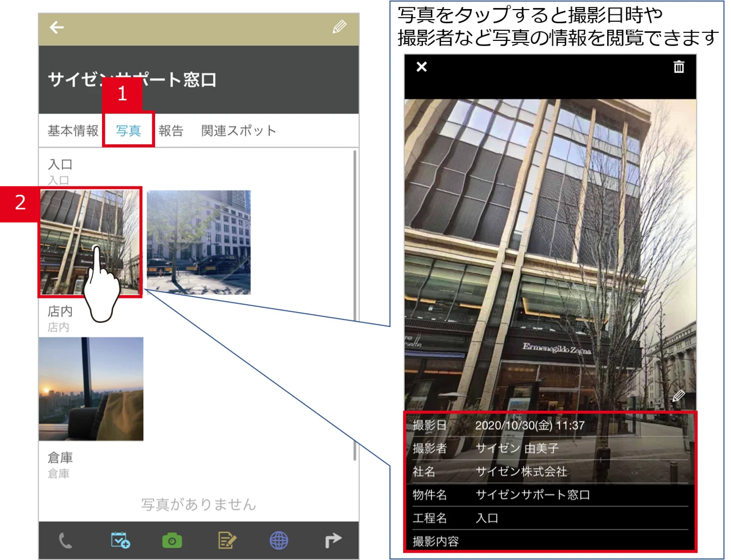This screenshot has width=731, height=560.
Task: Open the 基本情報 tab
Action: point(73,131)
